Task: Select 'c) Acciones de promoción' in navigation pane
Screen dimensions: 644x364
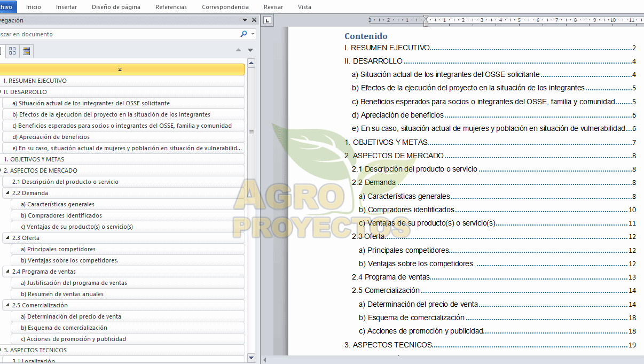Action: [128, 339]
